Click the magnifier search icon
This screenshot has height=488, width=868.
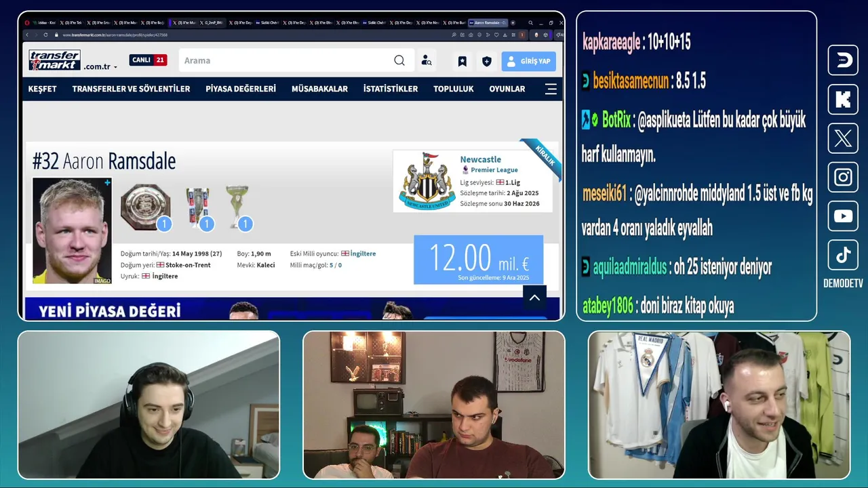[399, 60]
